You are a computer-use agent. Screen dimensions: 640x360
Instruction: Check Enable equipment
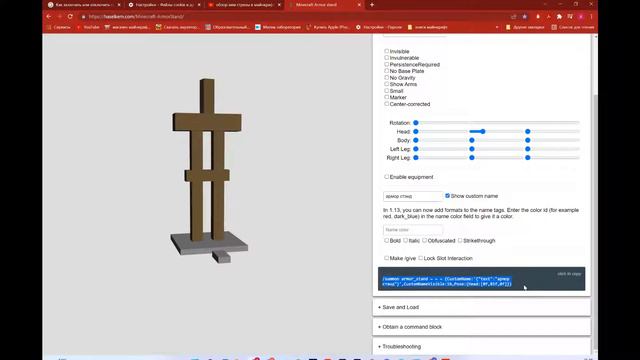[387, 177]
